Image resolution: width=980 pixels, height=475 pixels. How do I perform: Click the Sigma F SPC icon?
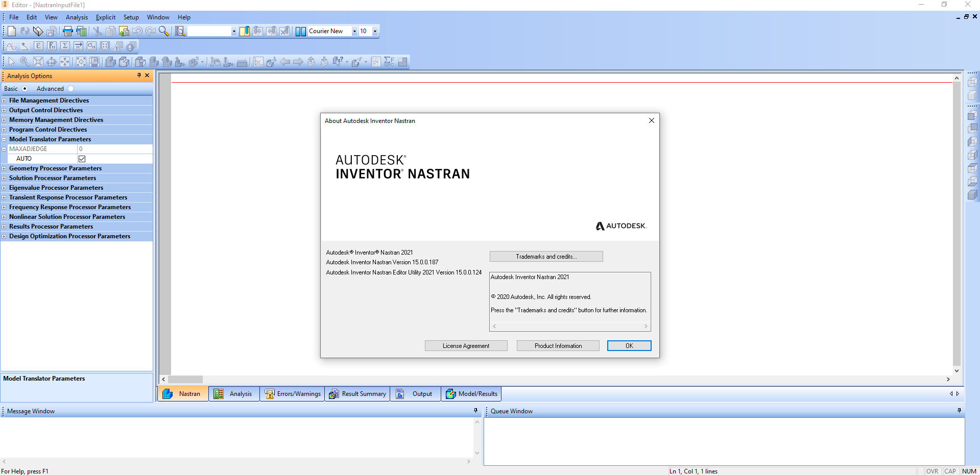[389, 62]
